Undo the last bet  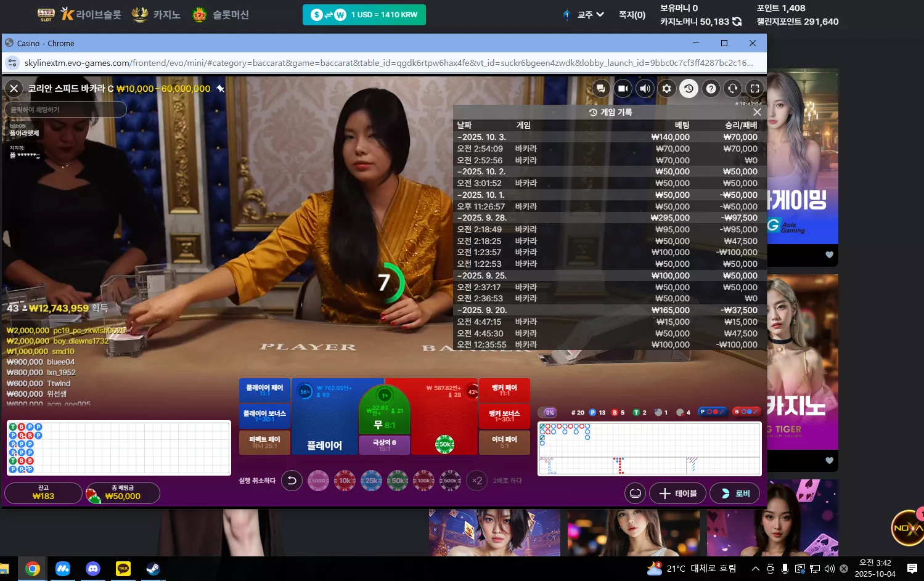pos(292,481)
